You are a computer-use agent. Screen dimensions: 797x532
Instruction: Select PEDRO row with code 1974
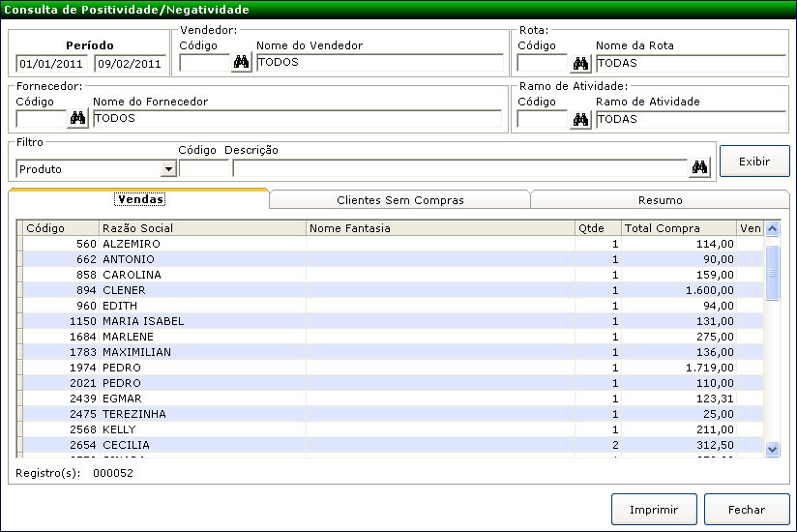click(393, 368)
